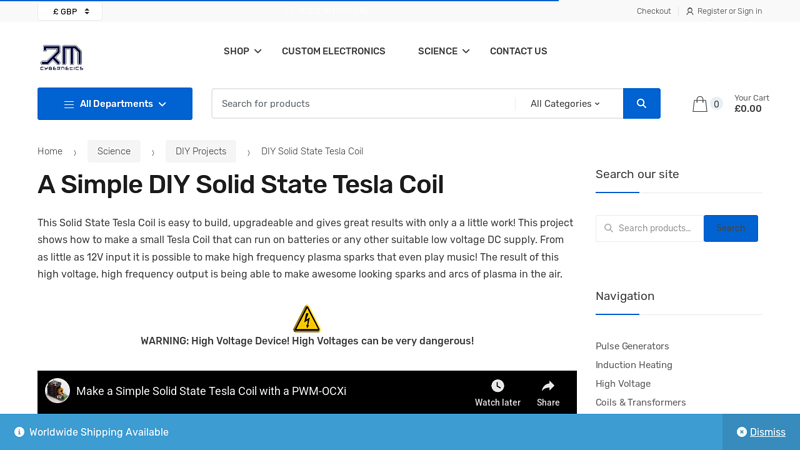The image size is (800, 450).
Task: Open the shopping cart bag icon
Action: pyautogui.click(x=700, y=104)
